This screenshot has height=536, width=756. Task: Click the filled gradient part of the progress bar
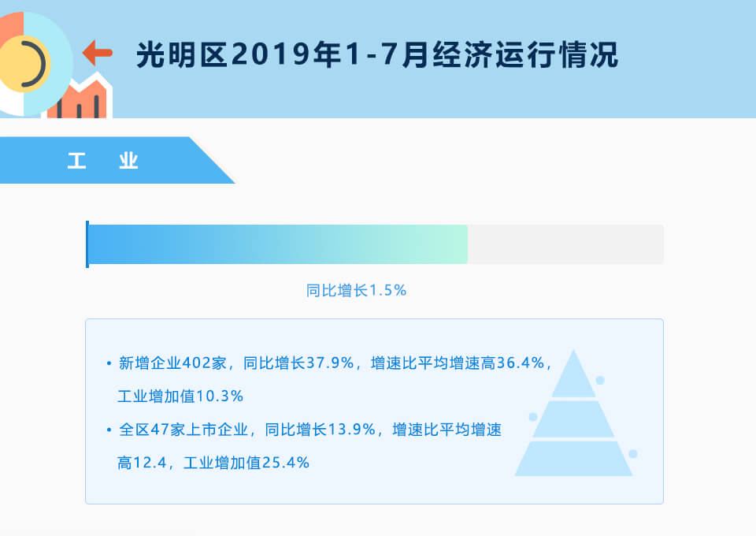[278, 244]
